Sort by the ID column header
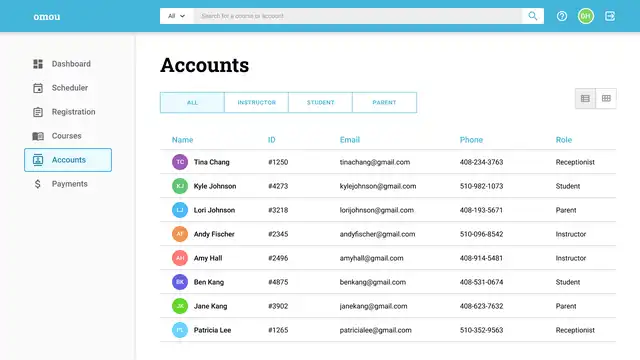 pyautogui.click(x=271, y=140)
